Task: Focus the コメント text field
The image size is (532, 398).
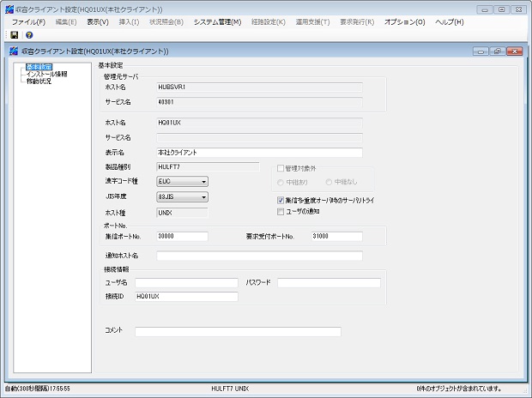Action: [238, 332]
